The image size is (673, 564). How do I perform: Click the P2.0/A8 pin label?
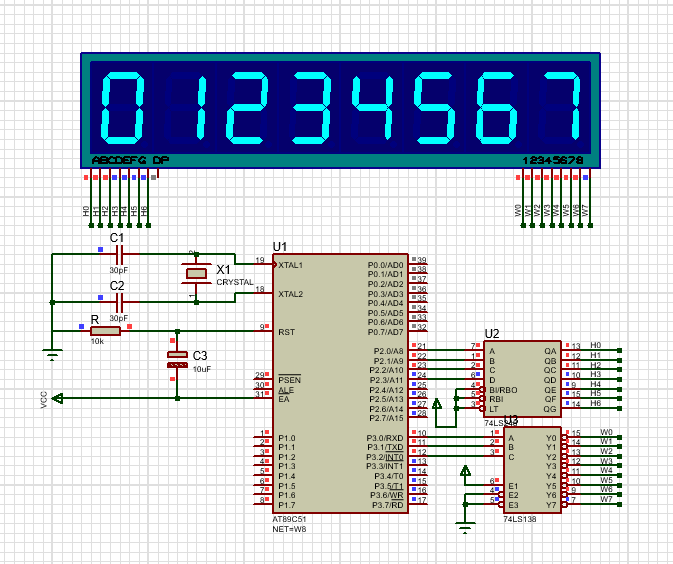pyautogui.click(x=388, y=351)
